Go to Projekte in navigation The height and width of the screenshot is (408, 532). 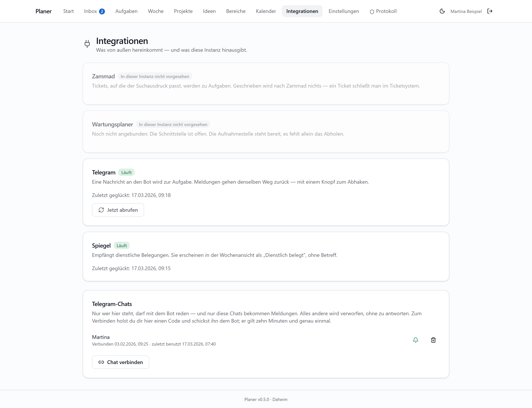[x=183, y=11]
